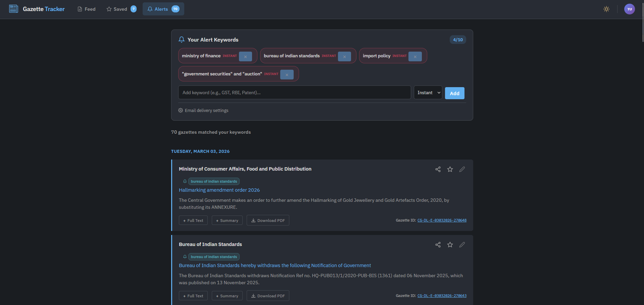
Task: Focus the Add keyword input field
Action: coord(295,93)
